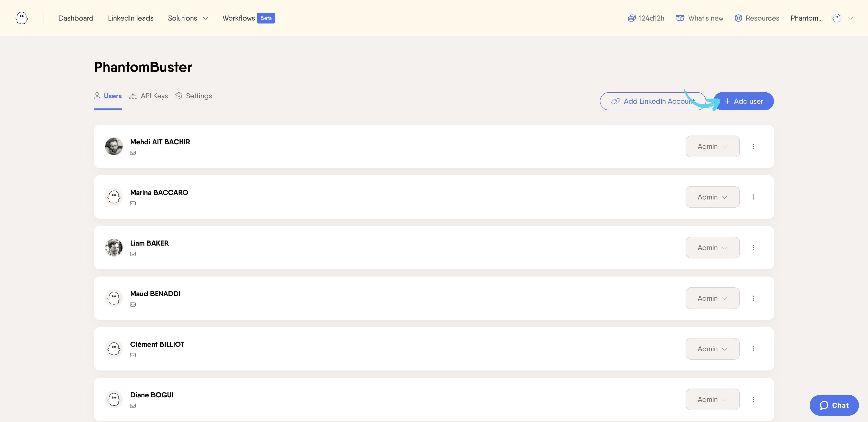
Task: Click Liam BAKER's profile photo
Action: 114,248
